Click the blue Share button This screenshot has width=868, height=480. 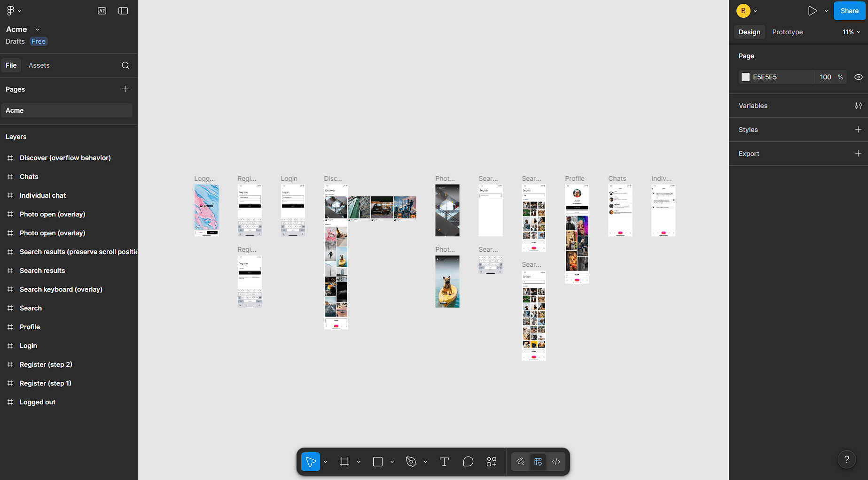tap(849, 11)
